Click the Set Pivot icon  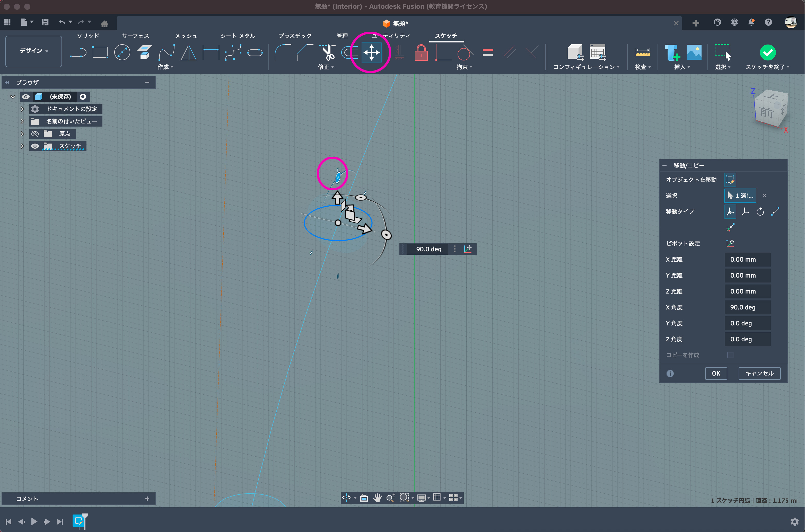pyautogui.click(x=730, y=243)
